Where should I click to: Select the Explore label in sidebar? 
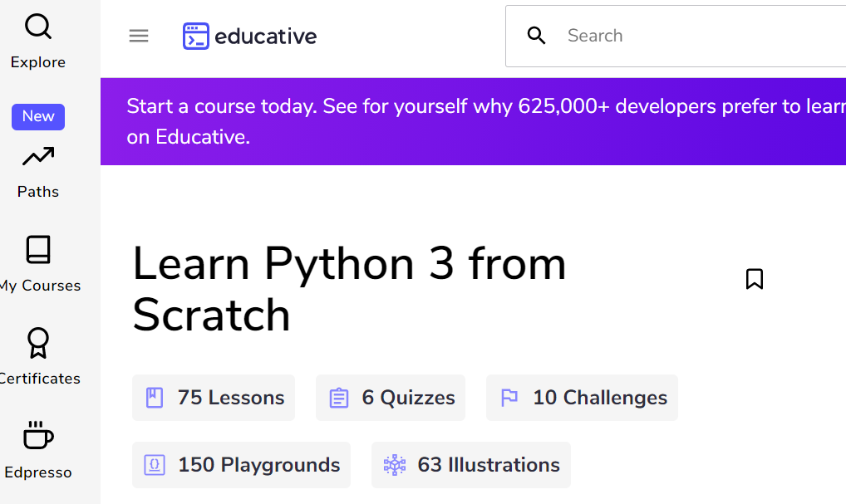38,62
